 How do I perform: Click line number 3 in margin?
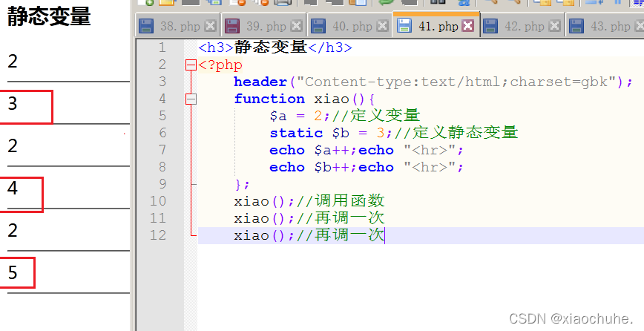pyautogui.click(x=162, y=82)
